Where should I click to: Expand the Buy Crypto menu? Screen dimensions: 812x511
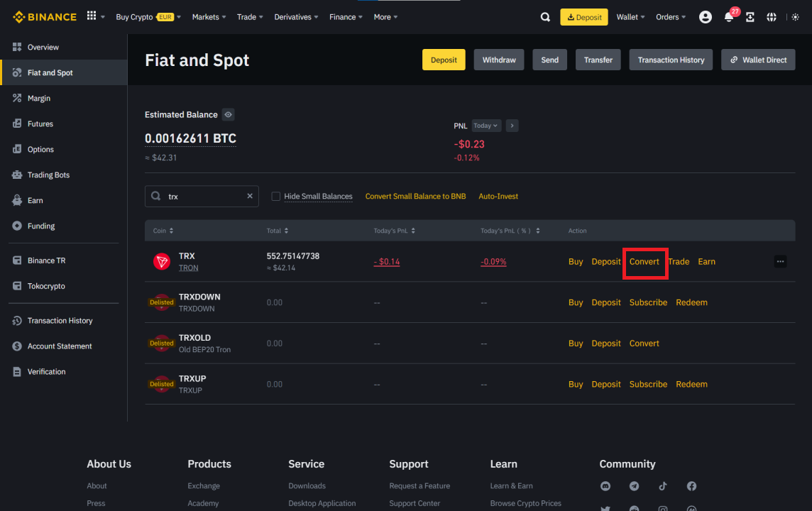pyautogui.click(x=148, y=17)
